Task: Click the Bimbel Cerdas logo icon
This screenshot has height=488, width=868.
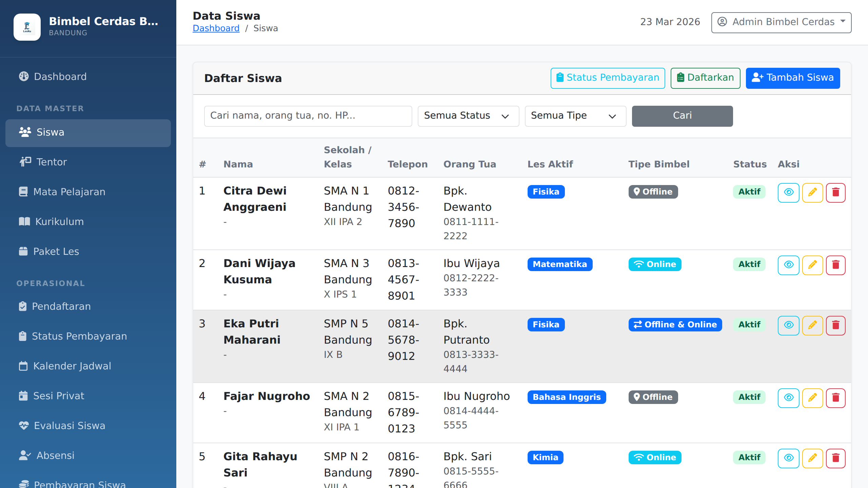Action: pyautogui.click(x=27, y=27)
